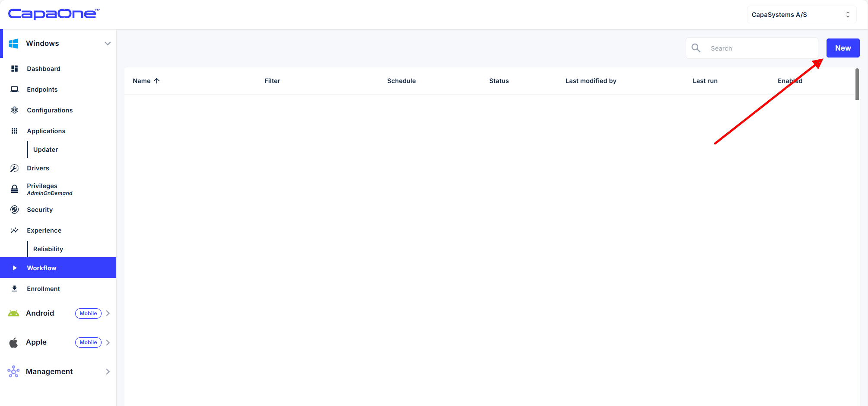Click the Status column header

(x=499, y=81)
